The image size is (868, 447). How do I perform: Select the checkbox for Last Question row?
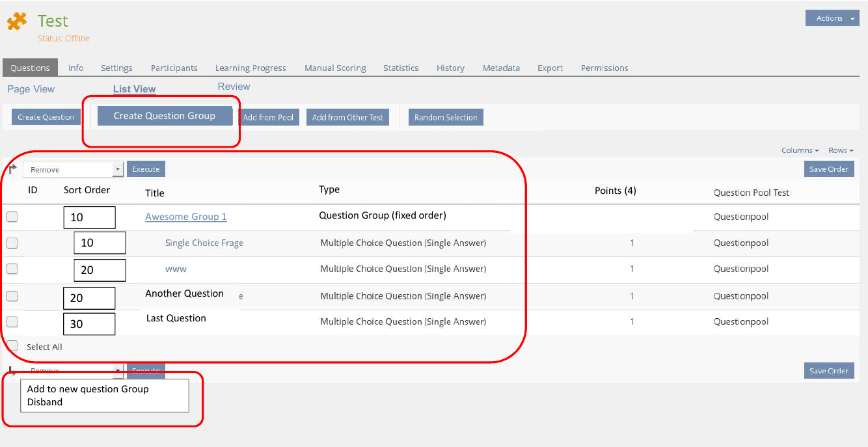pyautogui.click(x=12, y=322)
